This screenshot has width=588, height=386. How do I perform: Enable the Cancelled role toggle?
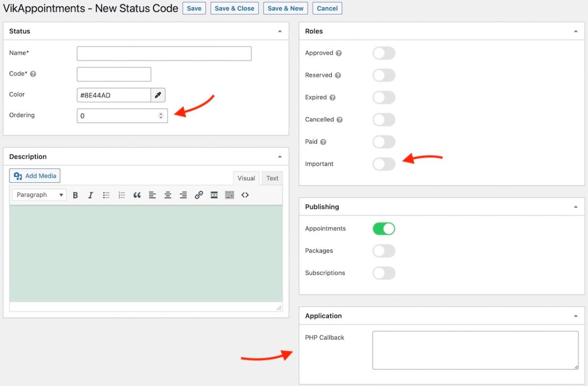pos(384,120)
